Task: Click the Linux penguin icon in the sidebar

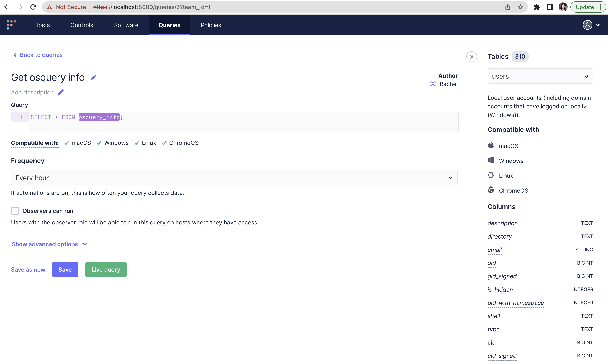Action: point(491,175)
